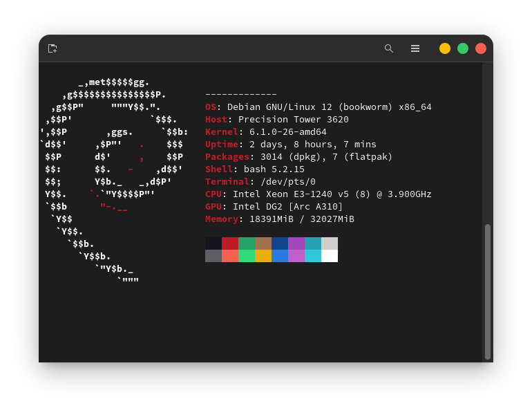Click the cyan color block

click(313, 256)
